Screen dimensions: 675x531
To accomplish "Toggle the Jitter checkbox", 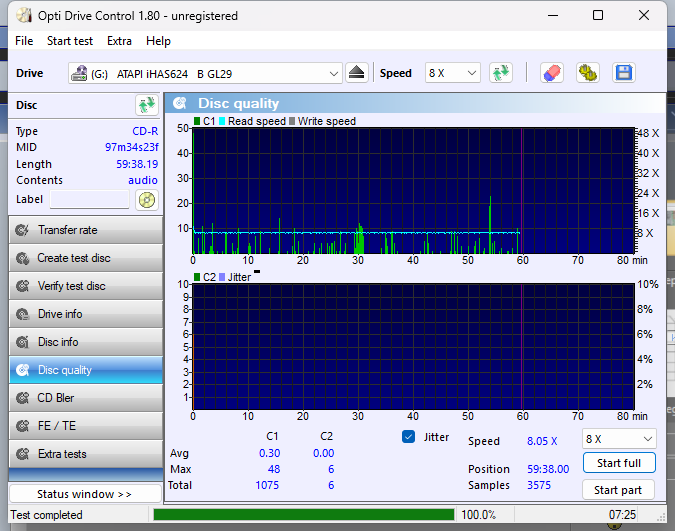I will (x=408, y=437).
